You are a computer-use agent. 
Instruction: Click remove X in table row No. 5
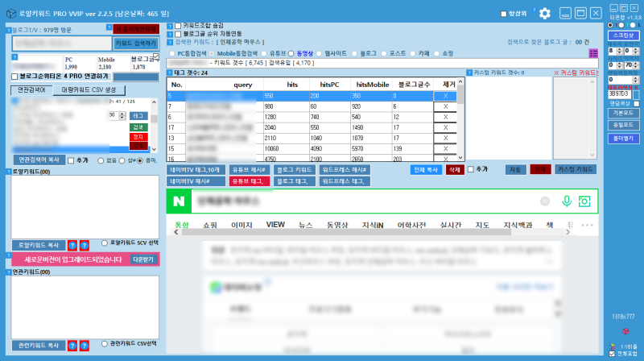tap(445, 96)
